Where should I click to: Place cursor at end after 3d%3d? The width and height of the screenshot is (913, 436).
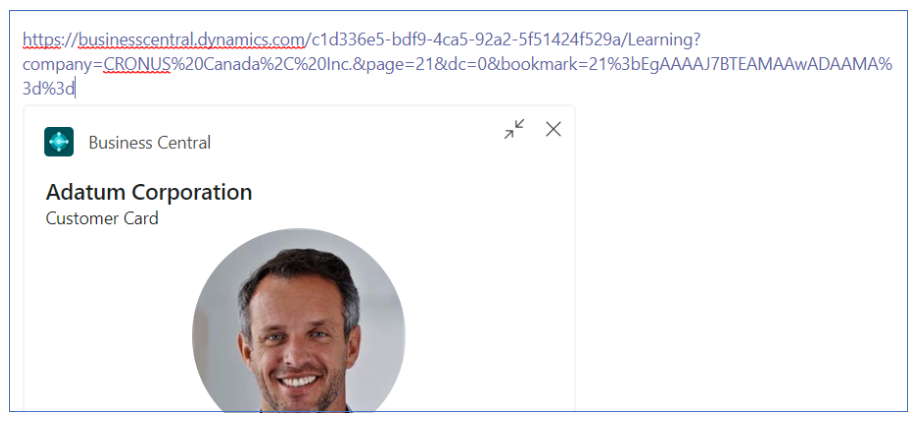click(x=76, y=90)
